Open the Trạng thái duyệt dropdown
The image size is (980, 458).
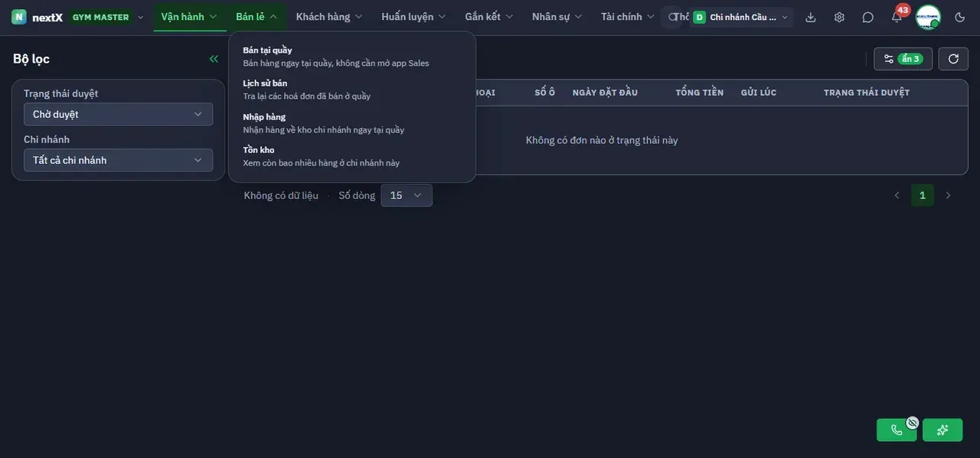pos(118,114)
